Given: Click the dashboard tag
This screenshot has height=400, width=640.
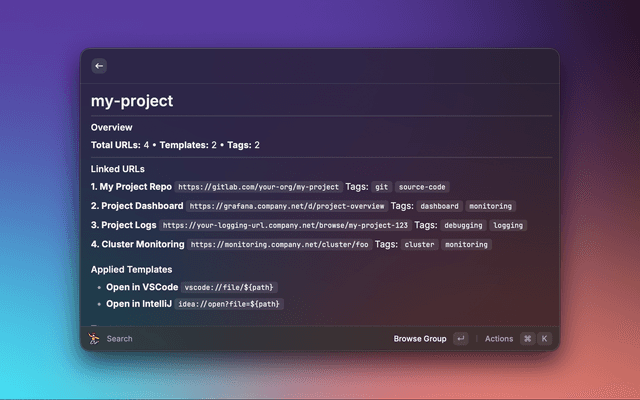Looking at the screenshot, I should pos(439,206).
